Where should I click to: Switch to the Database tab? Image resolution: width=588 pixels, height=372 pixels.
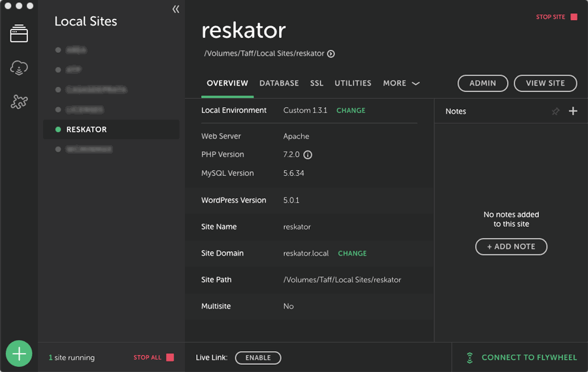pyautogui.click(x=279, y=83)
